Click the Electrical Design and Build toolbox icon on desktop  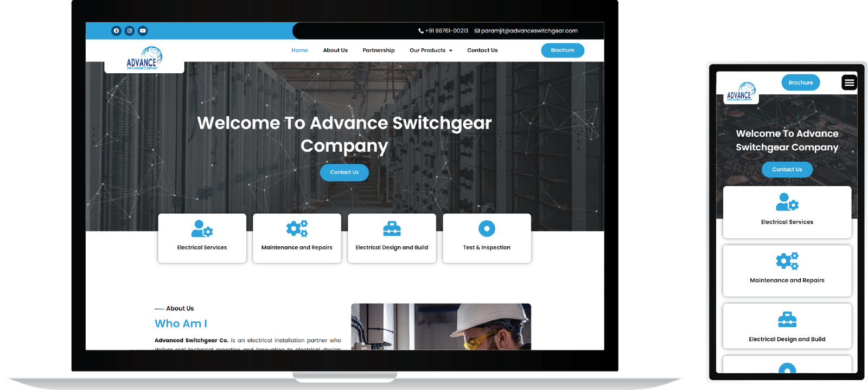click(x=392, y=229)
